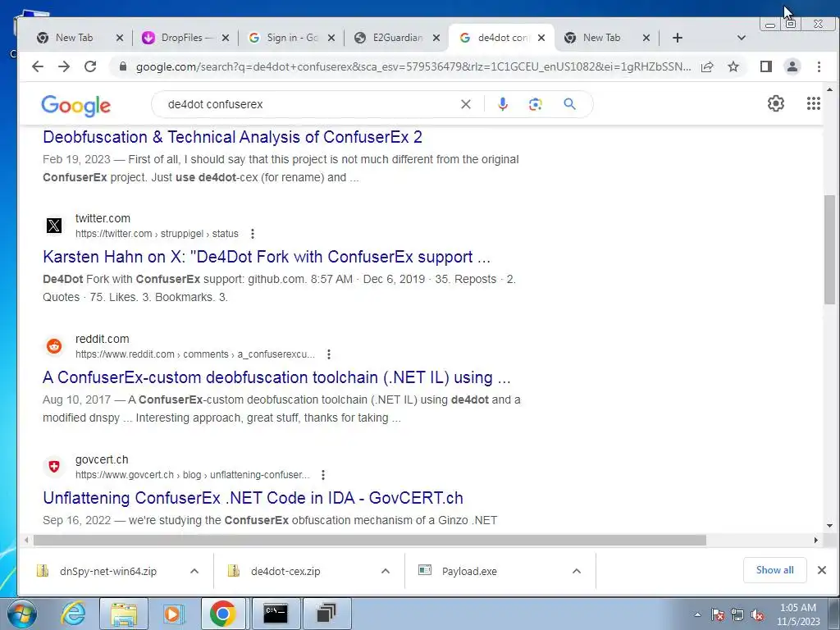Click Show all downloads button

774,570
